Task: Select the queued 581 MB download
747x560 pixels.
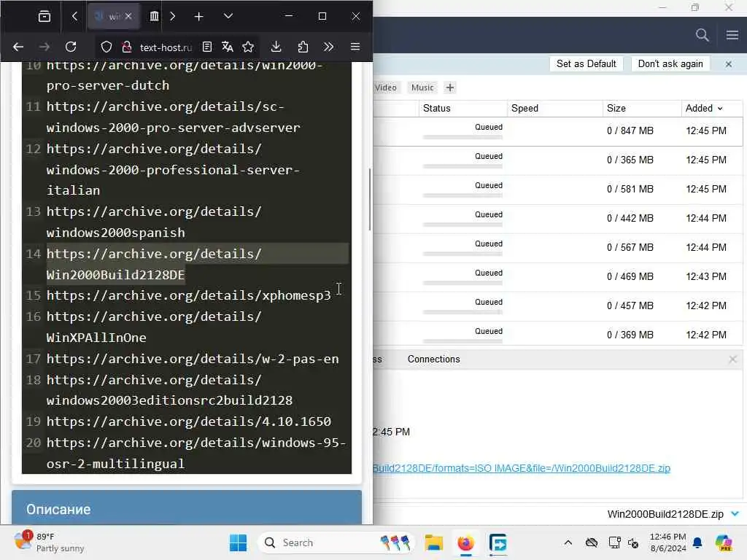Action: tap(558, 190)
